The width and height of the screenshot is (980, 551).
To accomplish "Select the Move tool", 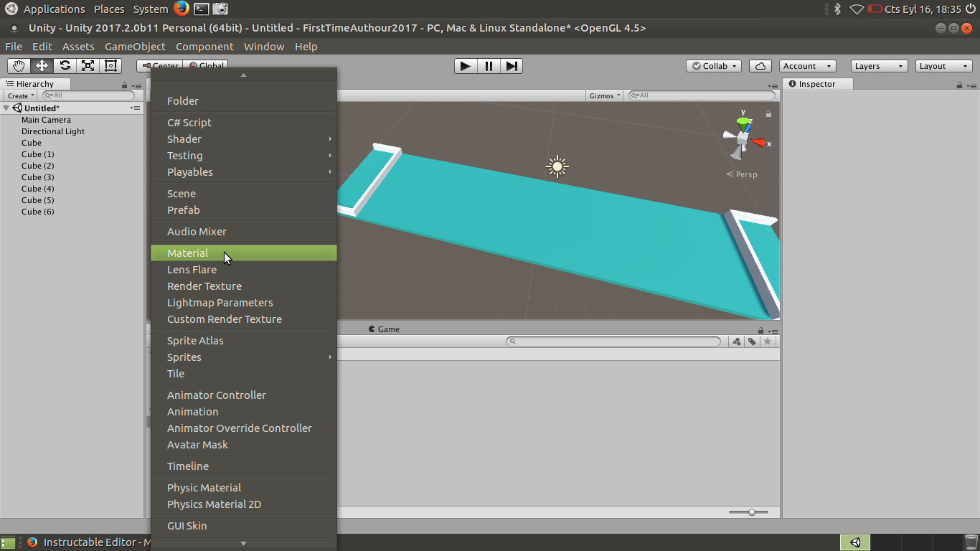I will pos(42,66).
